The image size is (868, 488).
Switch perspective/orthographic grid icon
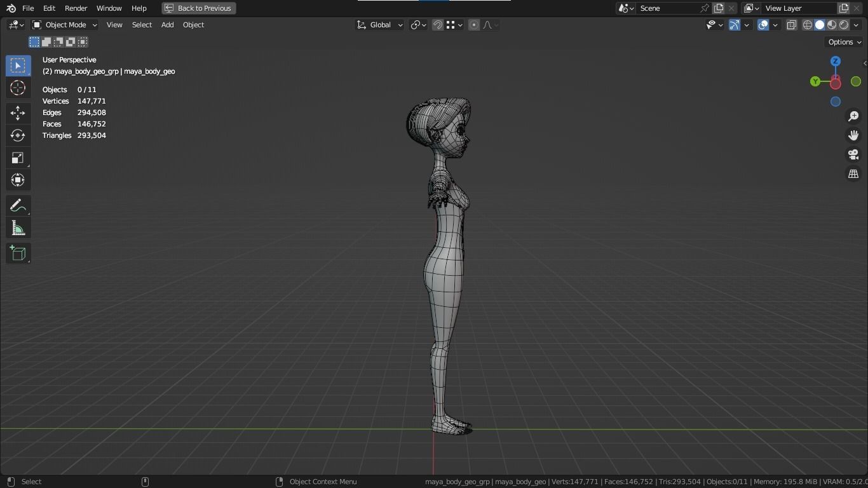[853, 173]
